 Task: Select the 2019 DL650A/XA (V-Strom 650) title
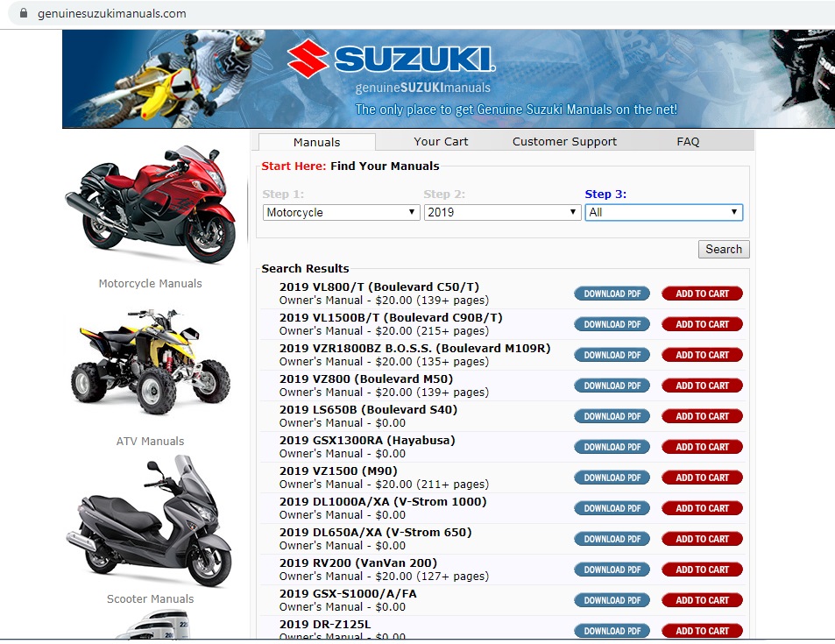(x=375, y=532)
